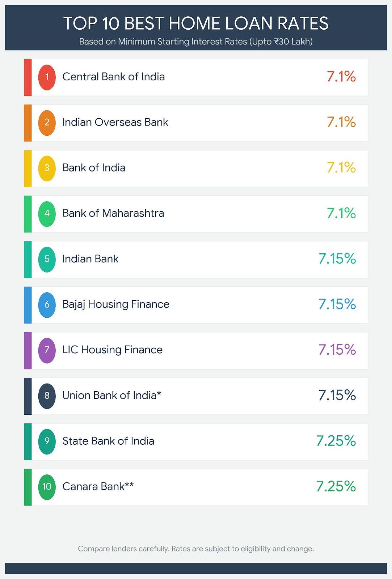Select the green number 10 badge

[47, 487]
